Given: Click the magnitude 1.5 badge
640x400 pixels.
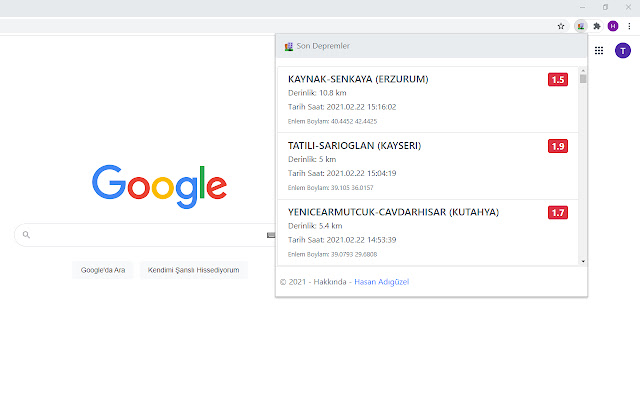Looking at the screenshot, I should click(x=558, y=80).
